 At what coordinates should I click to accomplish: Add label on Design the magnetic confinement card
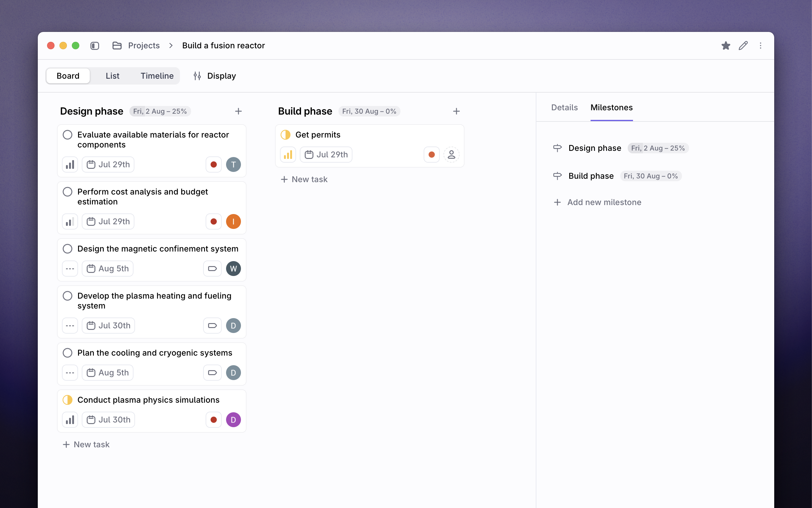tap(212, 269)
